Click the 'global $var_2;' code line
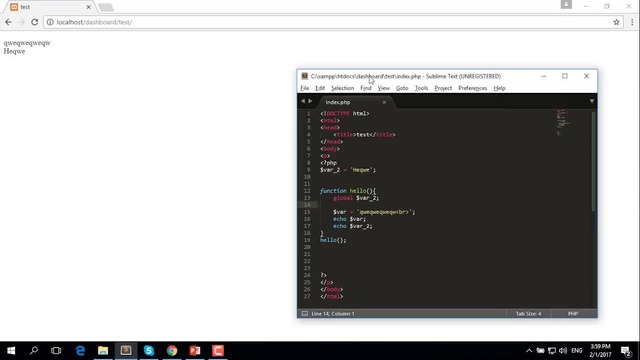Screen dimensions: 640x360 tap(356, 198)
